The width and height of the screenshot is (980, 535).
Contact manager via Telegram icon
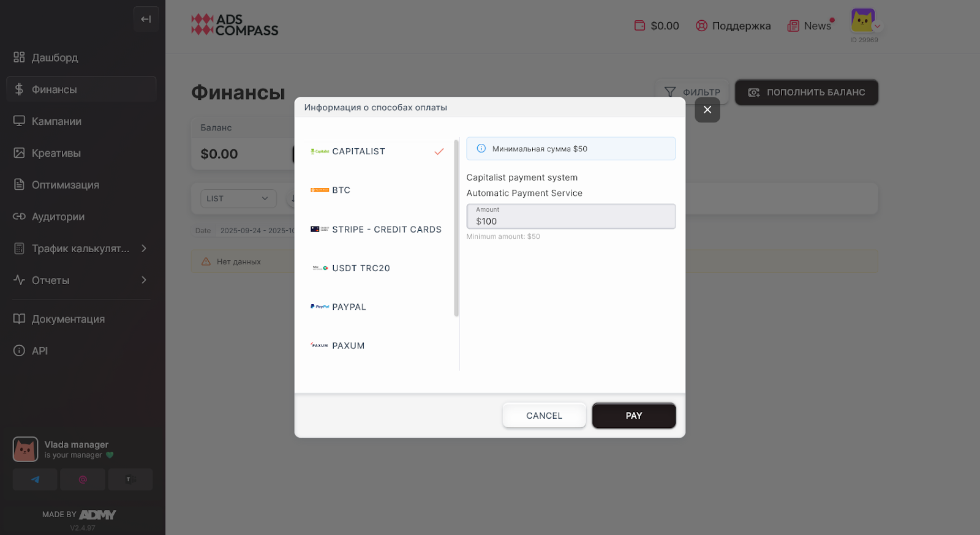tap(35, 479)
